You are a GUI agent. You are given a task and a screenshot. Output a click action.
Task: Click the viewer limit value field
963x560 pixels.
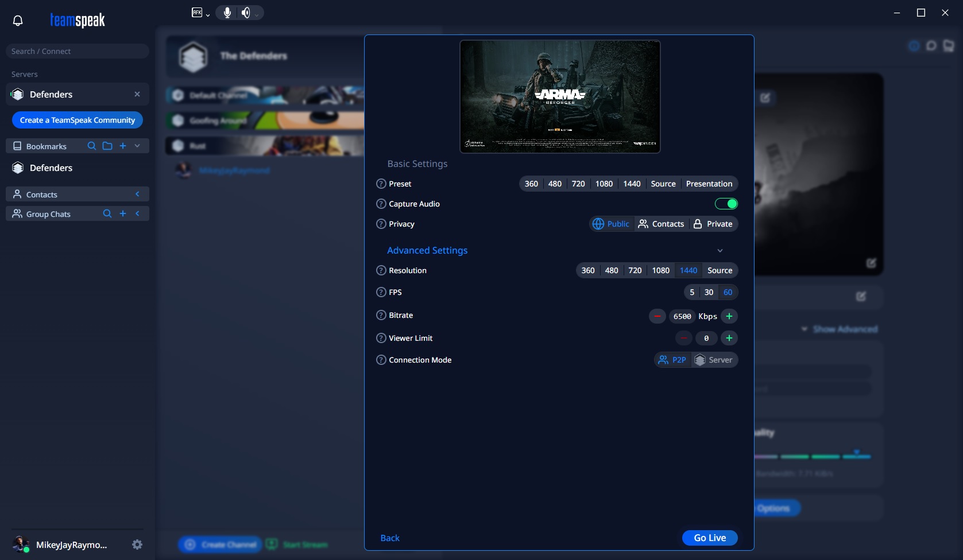(706, 338)
